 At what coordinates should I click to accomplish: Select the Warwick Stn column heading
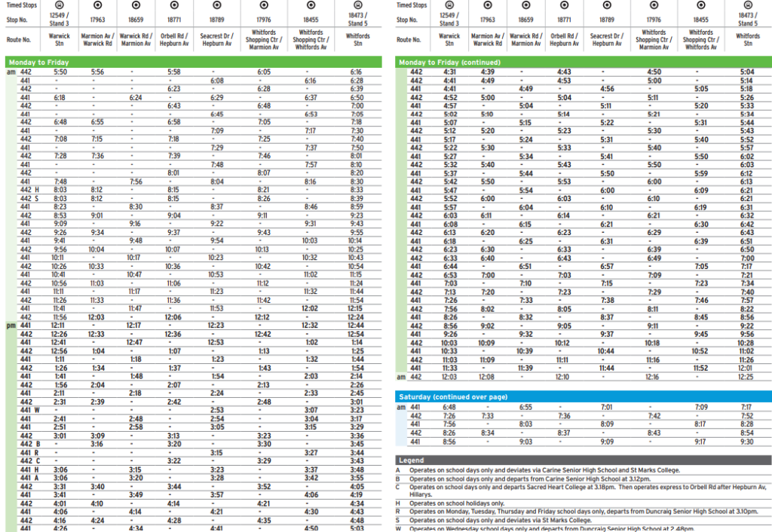[x=60, y=37]
